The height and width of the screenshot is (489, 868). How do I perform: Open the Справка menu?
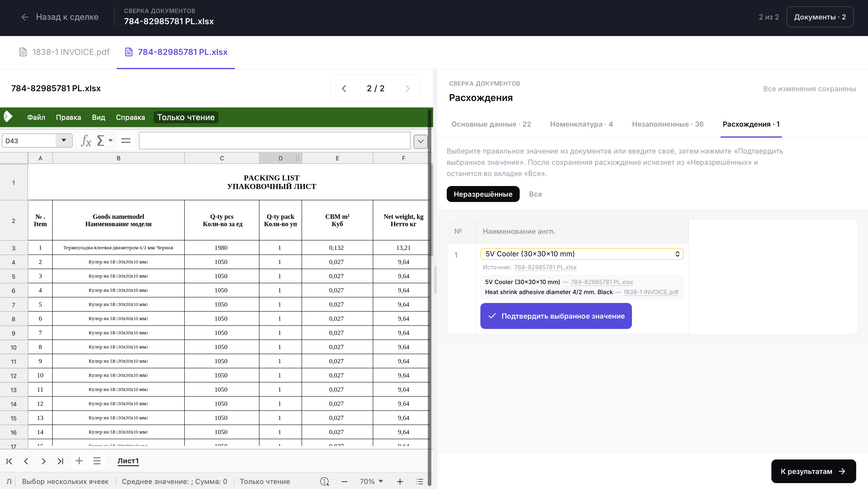point(130,117)
